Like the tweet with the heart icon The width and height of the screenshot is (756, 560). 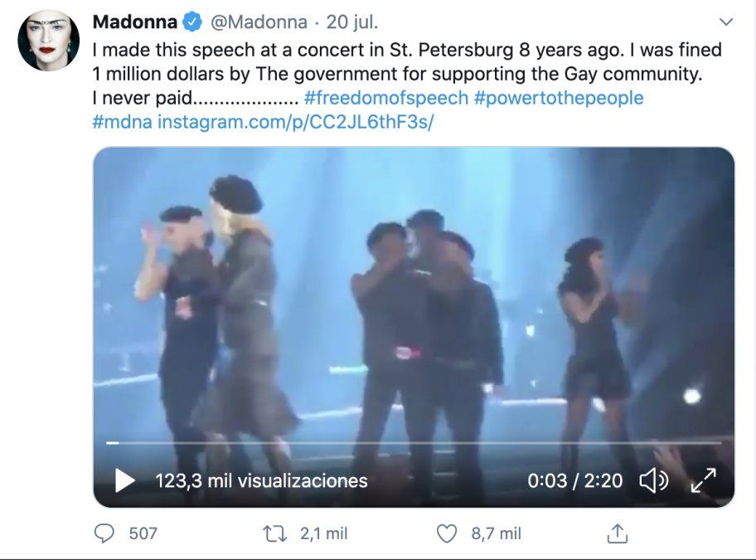(447, 533)
